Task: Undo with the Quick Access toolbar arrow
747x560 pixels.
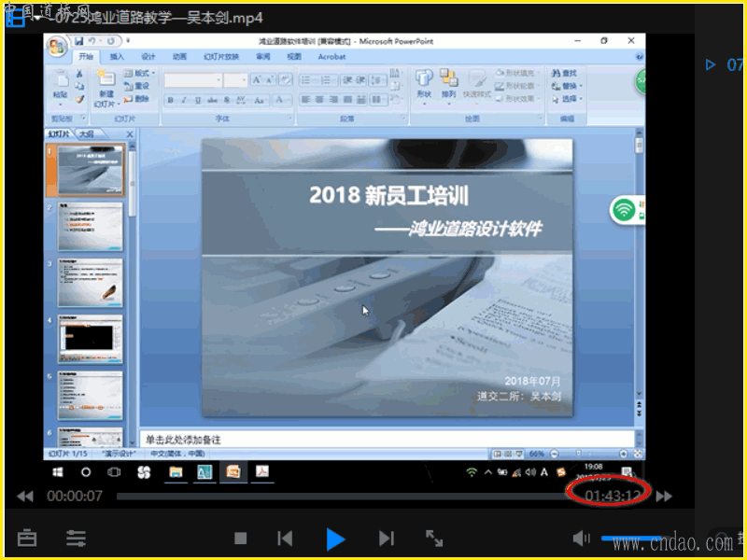Action: tap(92, 41)
